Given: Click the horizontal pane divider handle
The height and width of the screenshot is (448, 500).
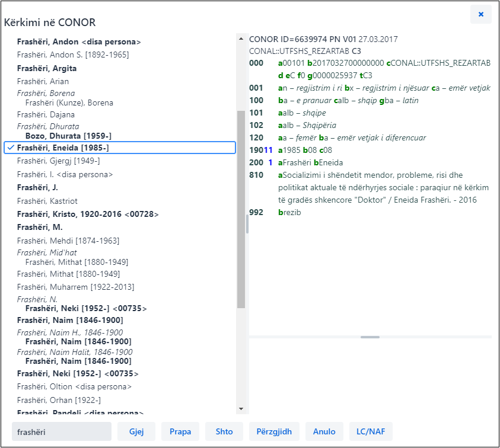Looking at the screenshot, I should 370,337.
